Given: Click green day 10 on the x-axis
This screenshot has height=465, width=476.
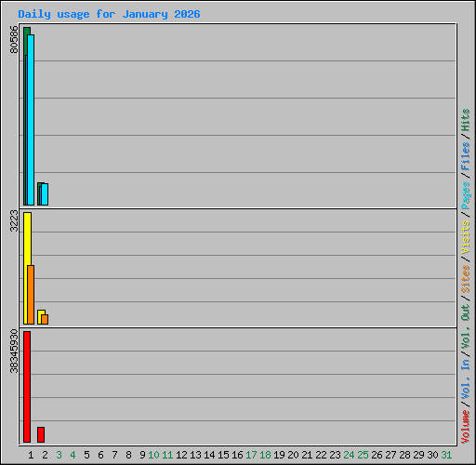Looking at the screenshot, I should 153,455.
